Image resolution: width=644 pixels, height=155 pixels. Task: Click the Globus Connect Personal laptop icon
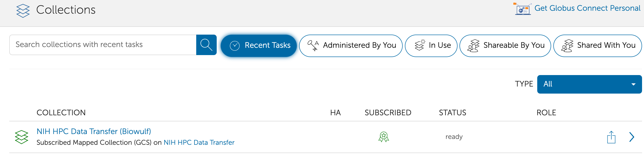point(523,9)
